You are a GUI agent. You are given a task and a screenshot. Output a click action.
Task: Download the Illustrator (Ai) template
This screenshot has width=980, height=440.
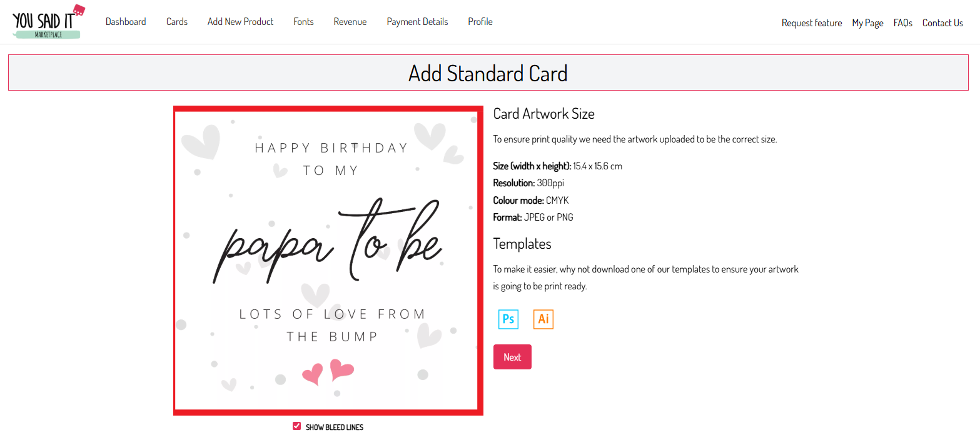pyautogui.click(x=543, y=319)
